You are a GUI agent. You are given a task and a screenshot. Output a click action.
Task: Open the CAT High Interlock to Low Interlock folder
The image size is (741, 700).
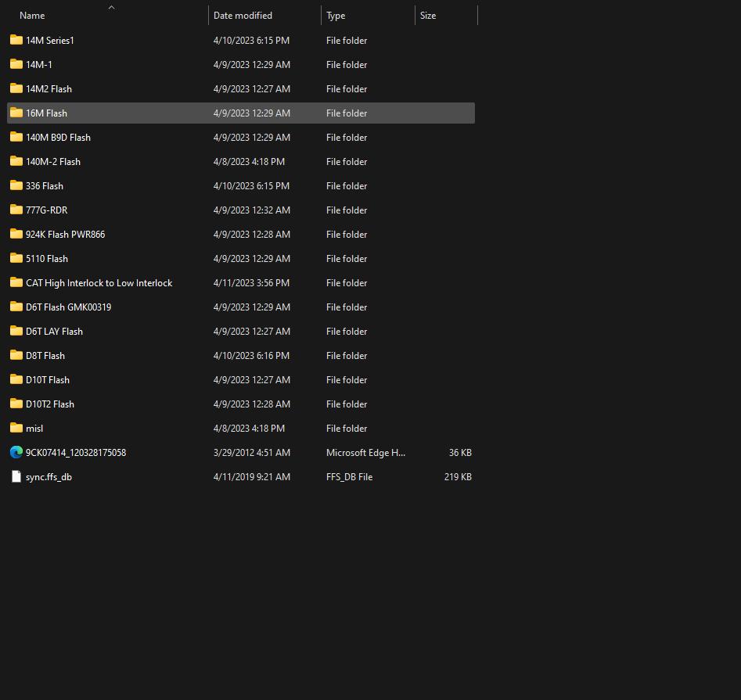(99, 282)
